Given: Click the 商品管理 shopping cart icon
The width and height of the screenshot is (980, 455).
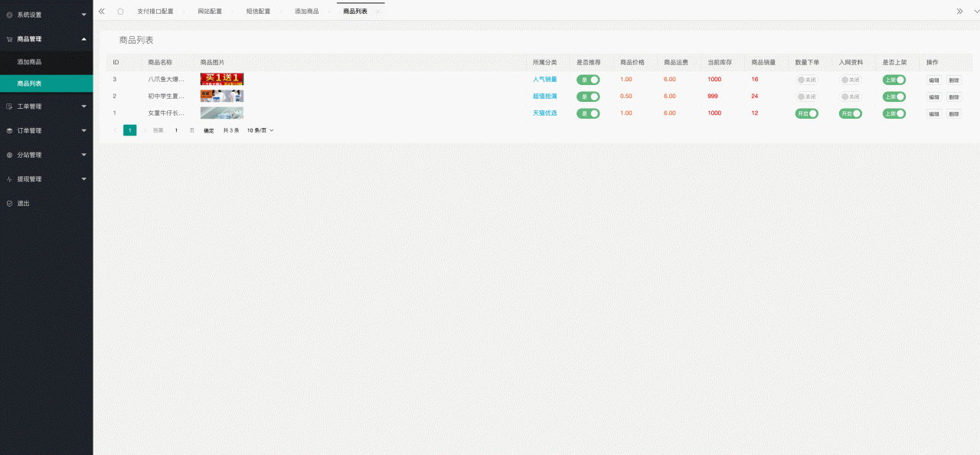Looking at the screenshot, I should [9, 39].
